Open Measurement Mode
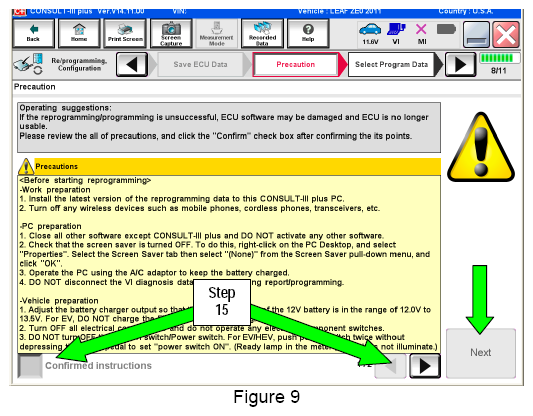 [217, 33]
